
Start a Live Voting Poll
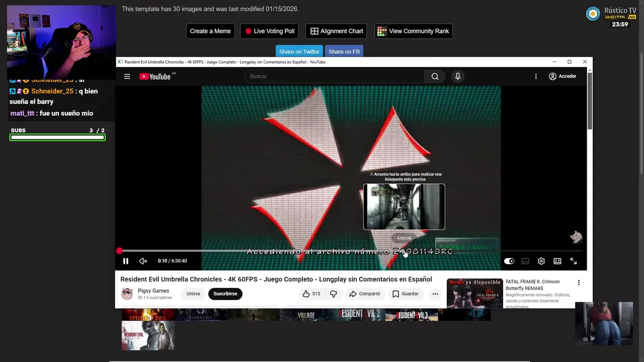pos(269,31)
